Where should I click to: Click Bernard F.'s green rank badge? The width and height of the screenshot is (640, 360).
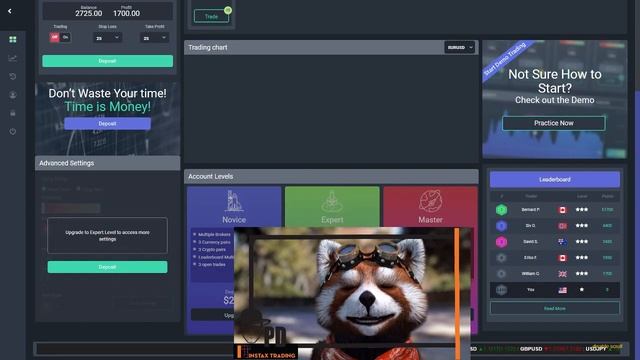pos(501,210)
